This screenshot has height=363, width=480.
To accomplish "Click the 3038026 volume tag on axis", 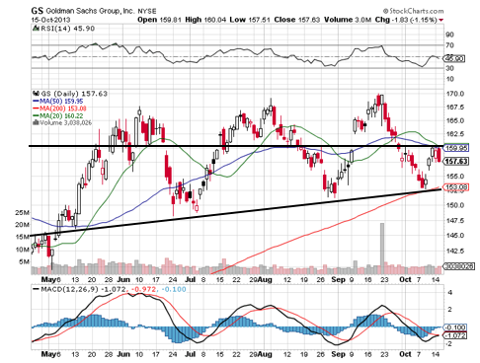I will [458, 266].
